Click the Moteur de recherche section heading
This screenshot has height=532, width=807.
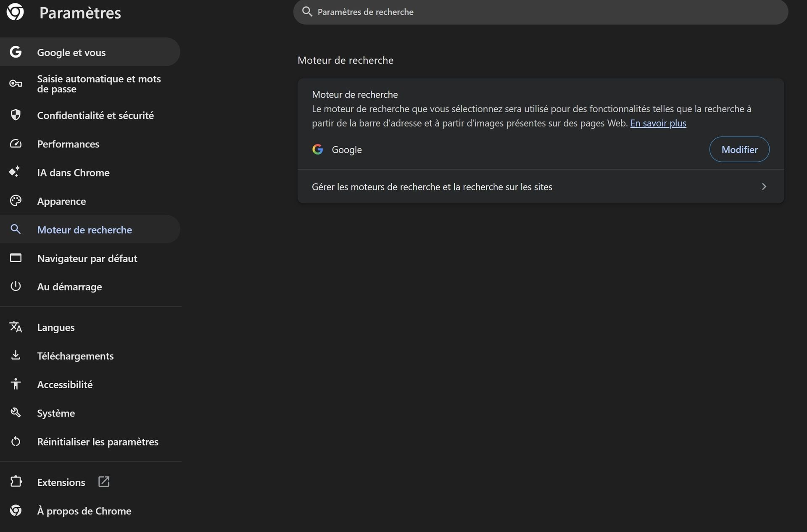(x=345, y=60)
